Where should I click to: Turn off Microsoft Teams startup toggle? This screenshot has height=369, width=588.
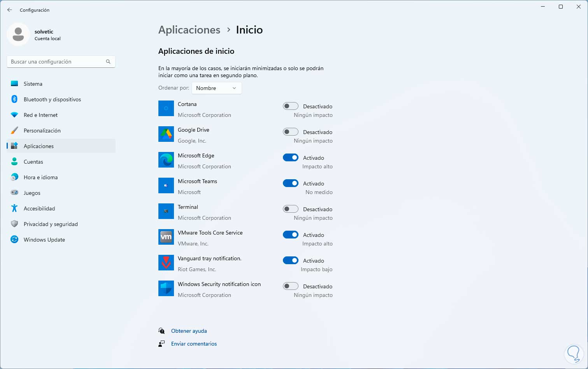(291, 183)
